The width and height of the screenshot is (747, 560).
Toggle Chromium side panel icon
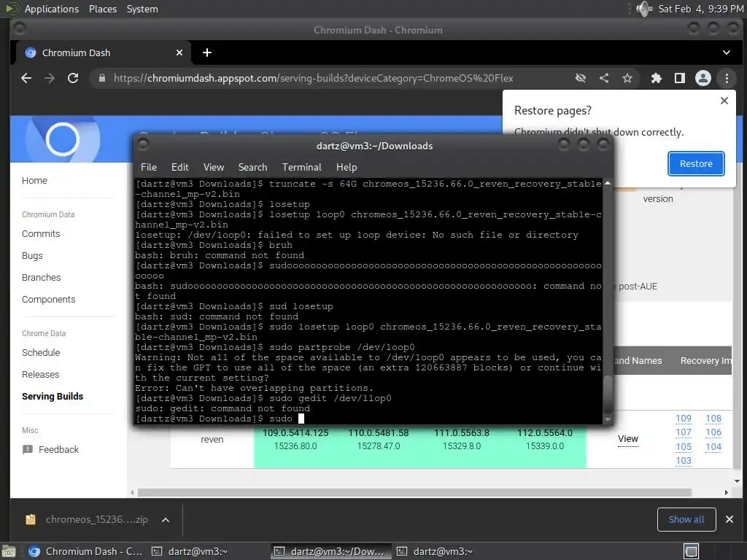click(680, 78)
